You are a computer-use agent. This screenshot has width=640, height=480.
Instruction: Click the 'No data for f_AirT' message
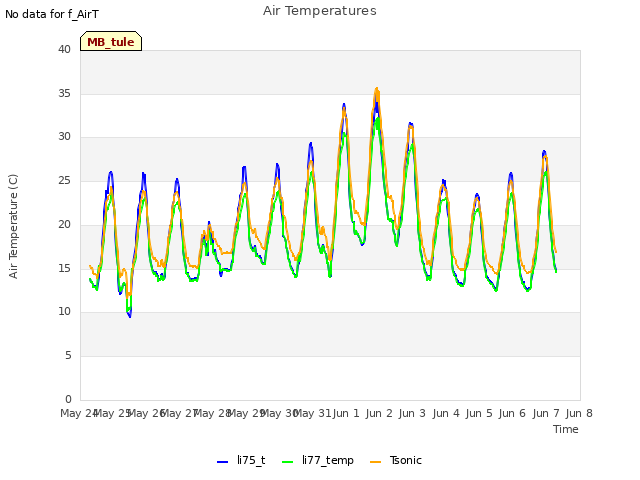point(52,14)
